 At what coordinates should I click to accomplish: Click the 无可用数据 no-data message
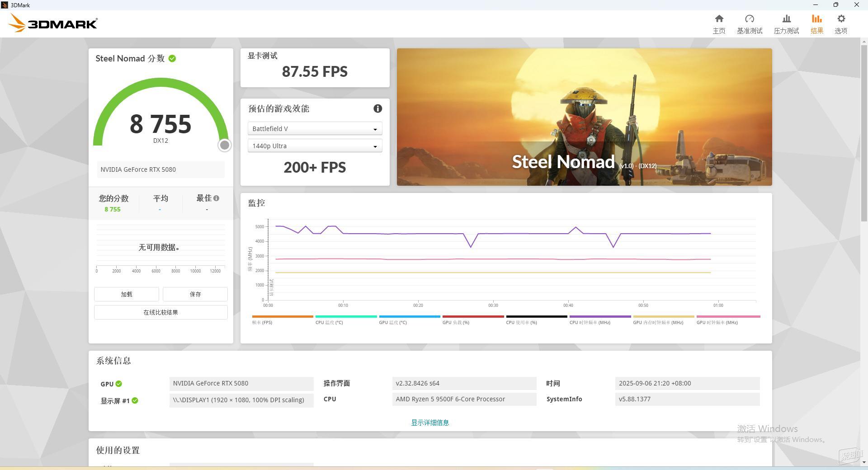click(159, 247)
